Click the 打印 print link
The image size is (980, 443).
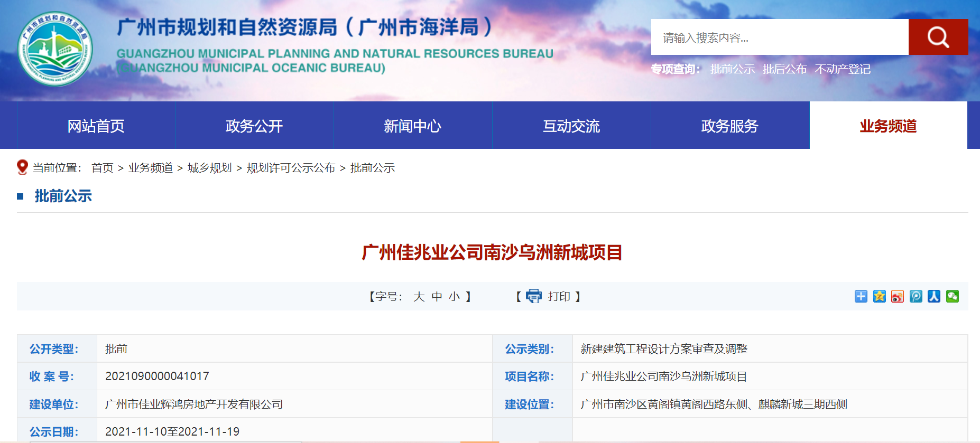tap(559, 297)
